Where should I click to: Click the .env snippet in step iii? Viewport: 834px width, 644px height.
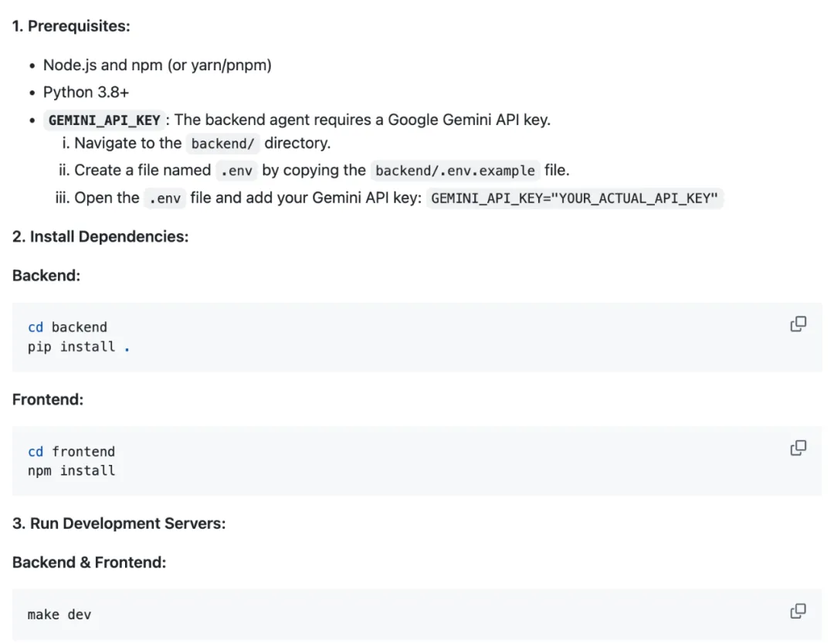164,198
